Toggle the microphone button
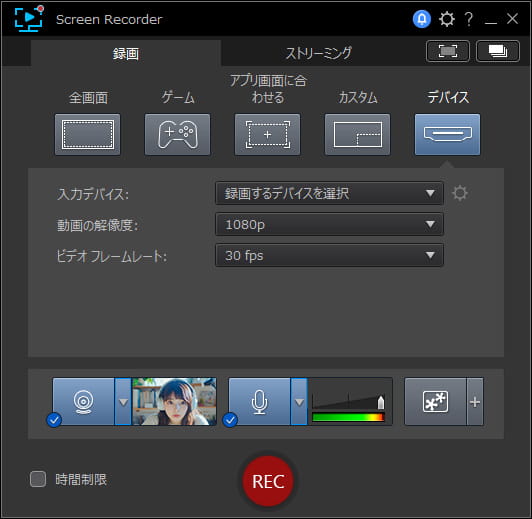This screenshot has width=532, height=519. (x=260, y=402)
